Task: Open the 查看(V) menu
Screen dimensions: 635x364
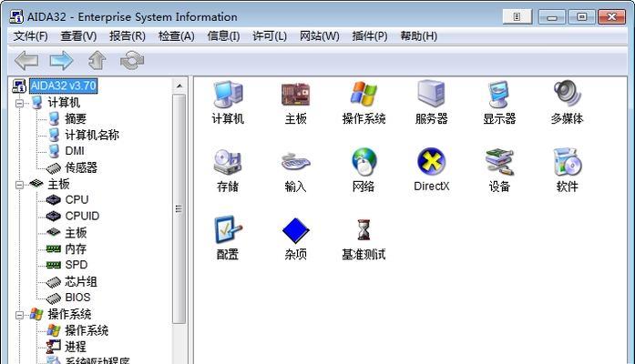Action: (78, 36)
